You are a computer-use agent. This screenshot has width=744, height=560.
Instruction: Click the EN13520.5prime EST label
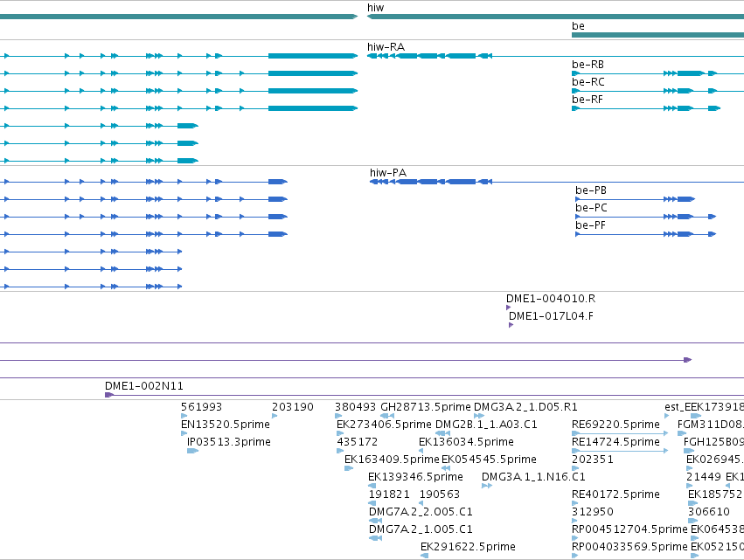[226, 425]
